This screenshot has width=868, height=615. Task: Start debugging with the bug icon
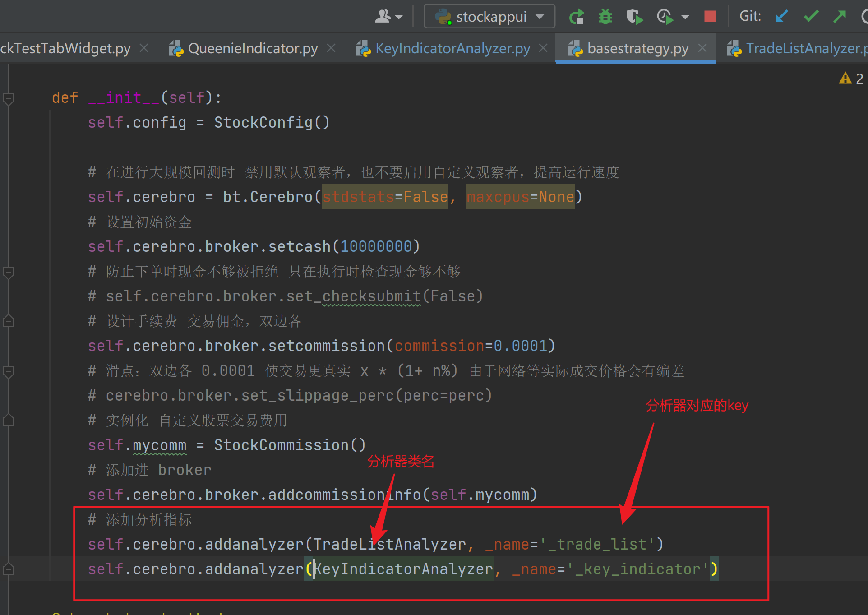click(605, 17)
